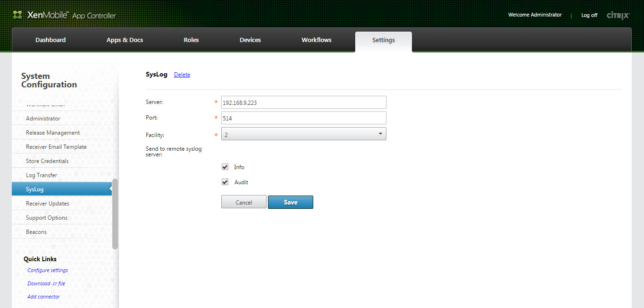Click Add connector quick link
Screen dimensions: 644x308
click(43, 297)
